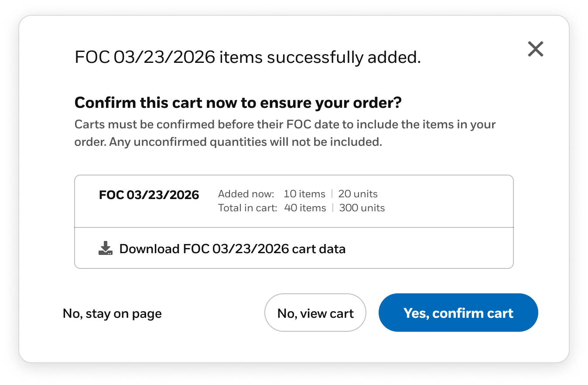Click the separator between 40 items and 300 units

(332, 208)
